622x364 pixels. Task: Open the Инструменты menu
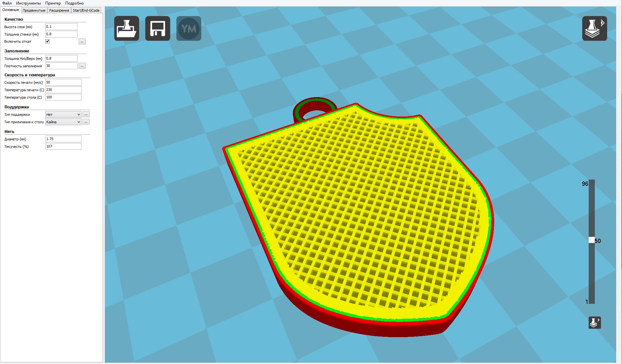coord(28,3)
